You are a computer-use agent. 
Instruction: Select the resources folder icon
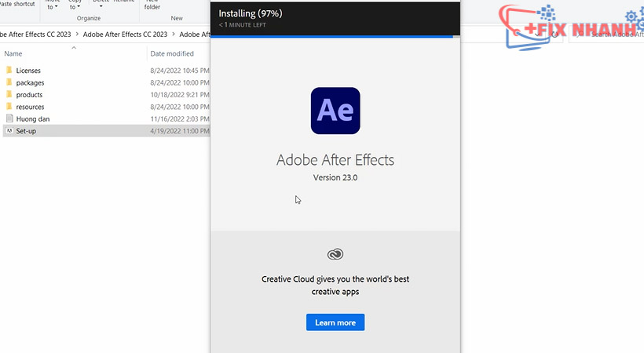tap(9, 107)
